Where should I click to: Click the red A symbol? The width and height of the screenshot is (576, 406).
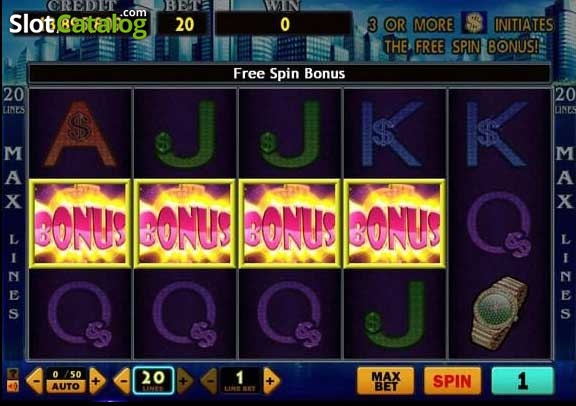coord(80,134)
